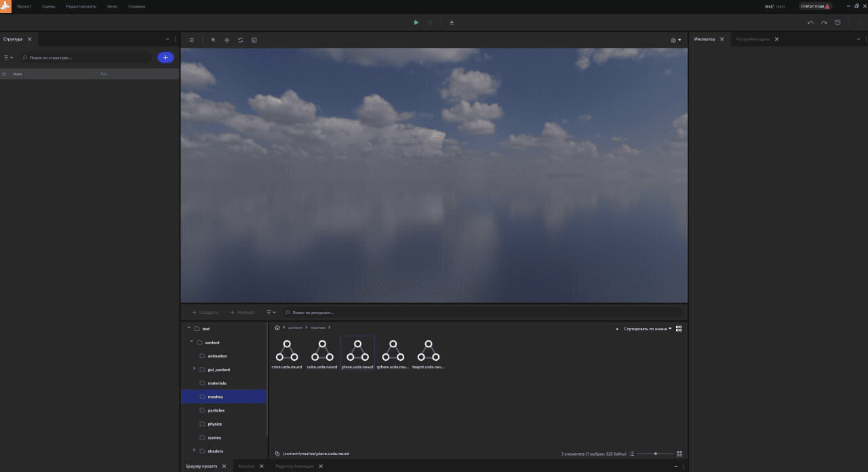Minimize the Структура panel

[x=167, y=39]
